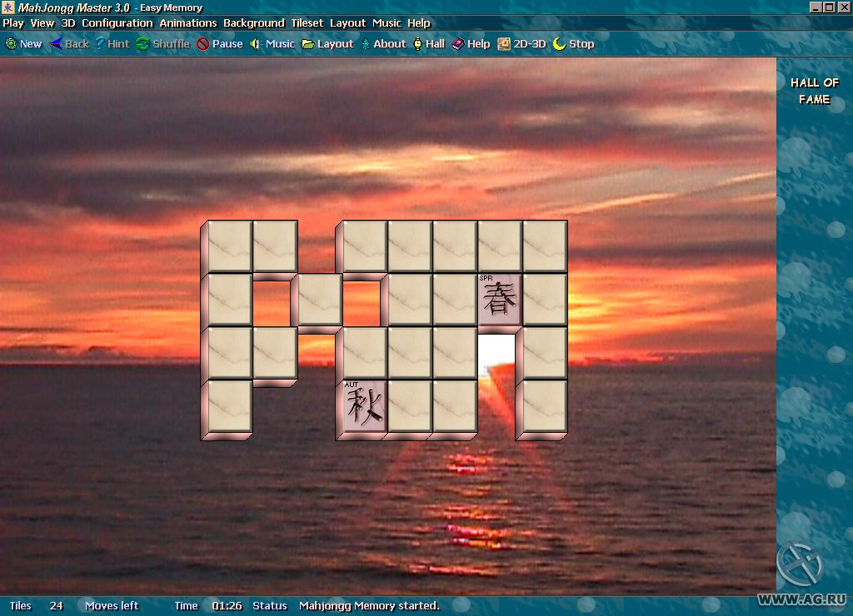Open the Animations menu

(x=187, y=23)
